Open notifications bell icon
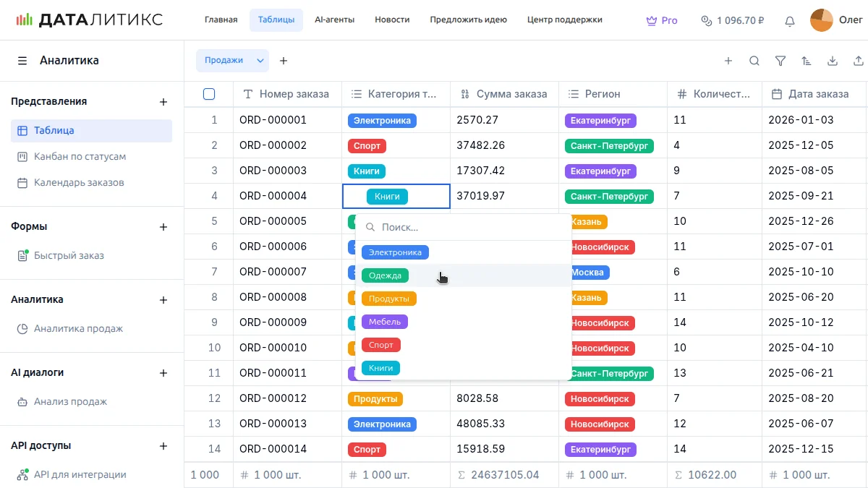The height and width of the screenshot is (488, 868). 790,21
